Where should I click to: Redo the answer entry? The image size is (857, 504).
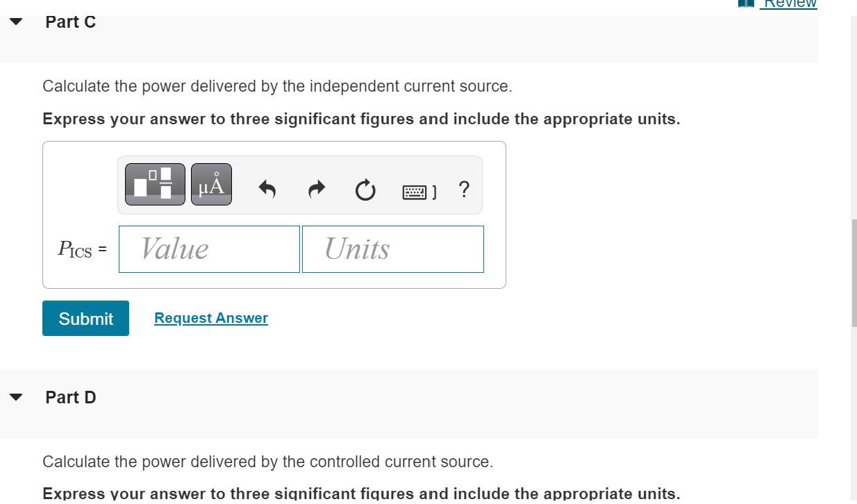click(x=316, y=189)
